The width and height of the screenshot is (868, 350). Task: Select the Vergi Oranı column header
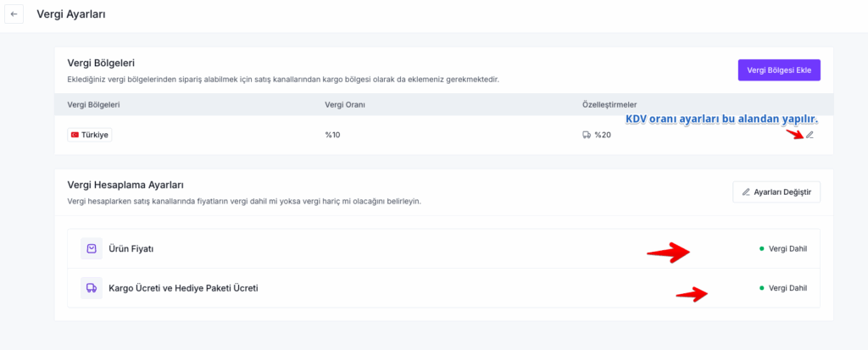[x=345, y=104]
